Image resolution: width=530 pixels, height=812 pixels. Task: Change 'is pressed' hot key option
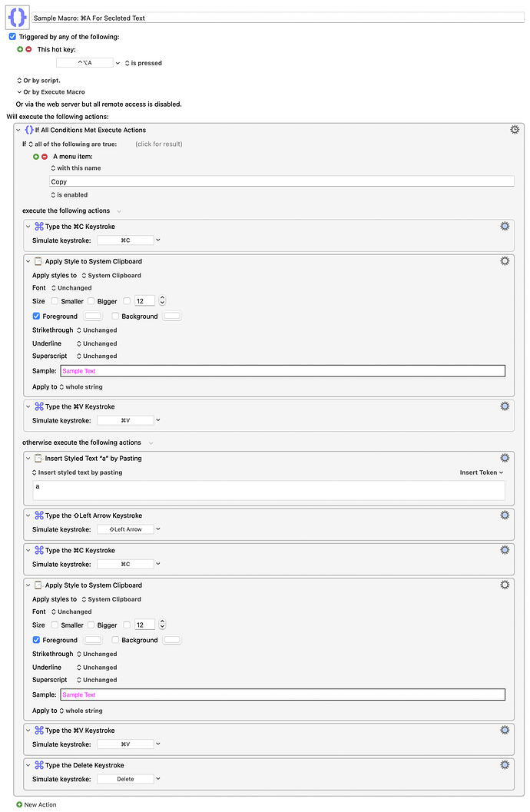pyautogui.click(x=144, y=63)
